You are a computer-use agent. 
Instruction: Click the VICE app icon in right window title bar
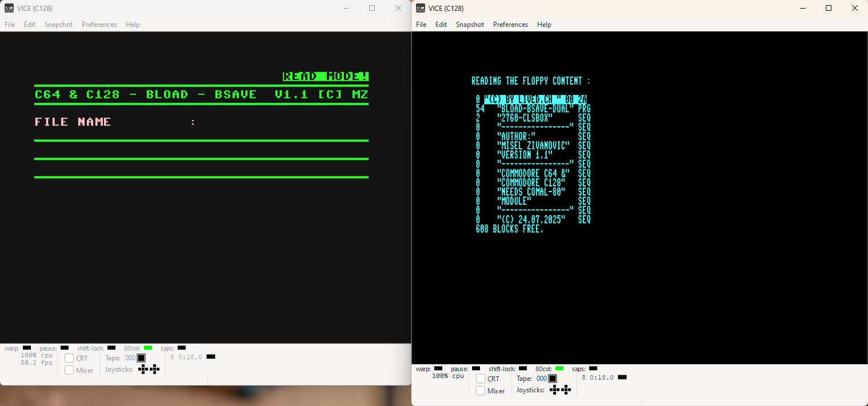[x=421, y=8]
